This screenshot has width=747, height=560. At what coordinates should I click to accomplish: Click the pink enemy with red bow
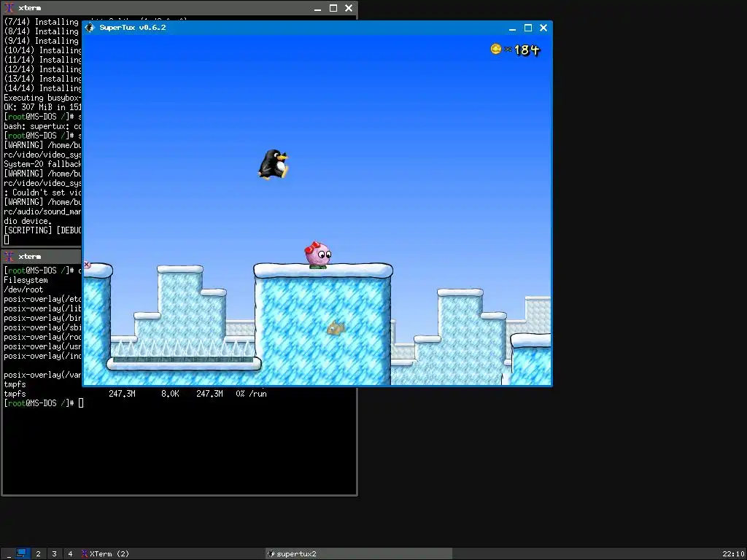(x=318, y=254)
